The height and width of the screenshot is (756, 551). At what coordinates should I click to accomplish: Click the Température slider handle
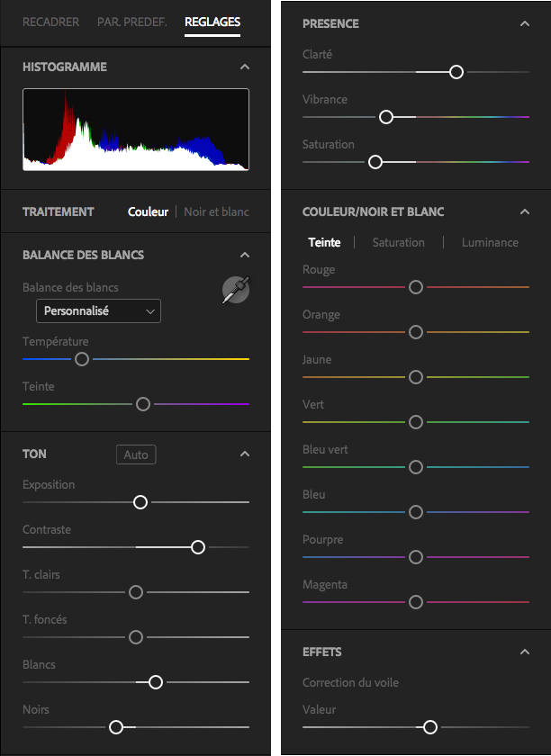coord(82,359)
